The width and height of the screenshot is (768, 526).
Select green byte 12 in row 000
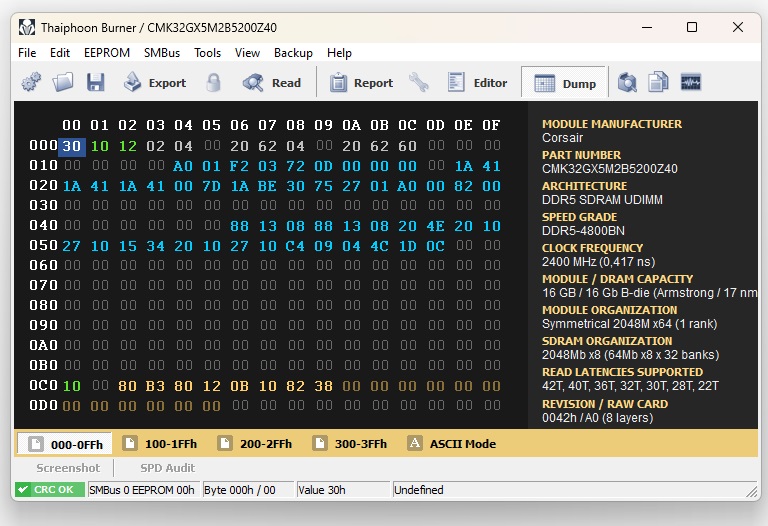[128, 146]
